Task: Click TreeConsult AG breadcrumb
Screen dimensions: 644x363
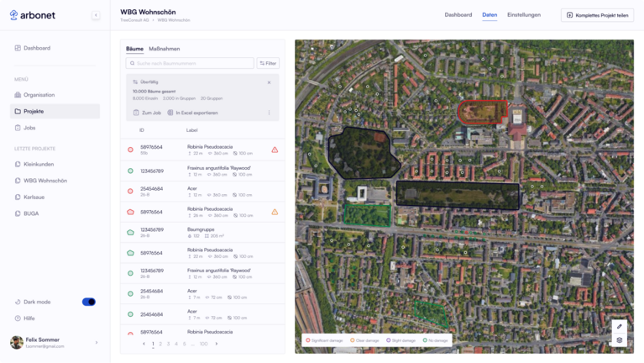Action: pos(134,20)
